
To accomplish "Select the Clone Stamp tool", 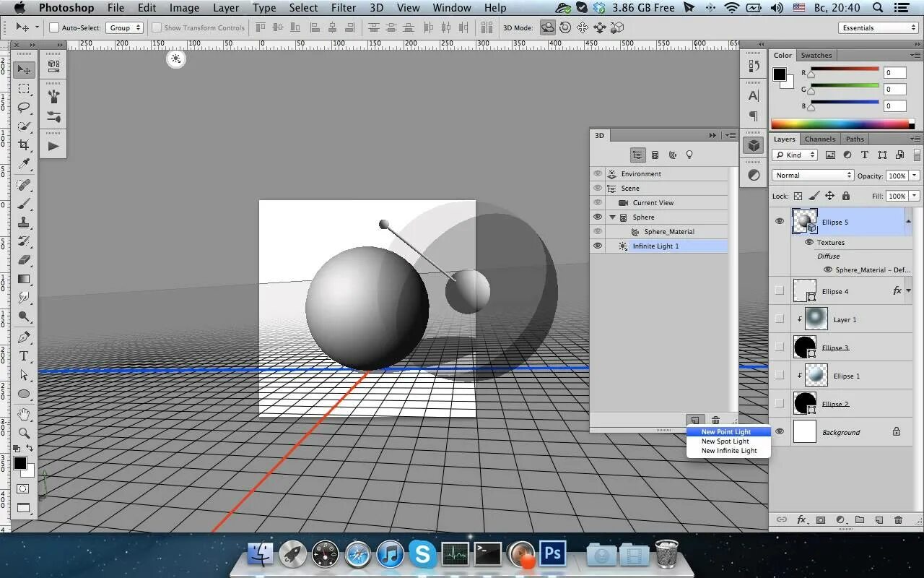I will (24, 223).
